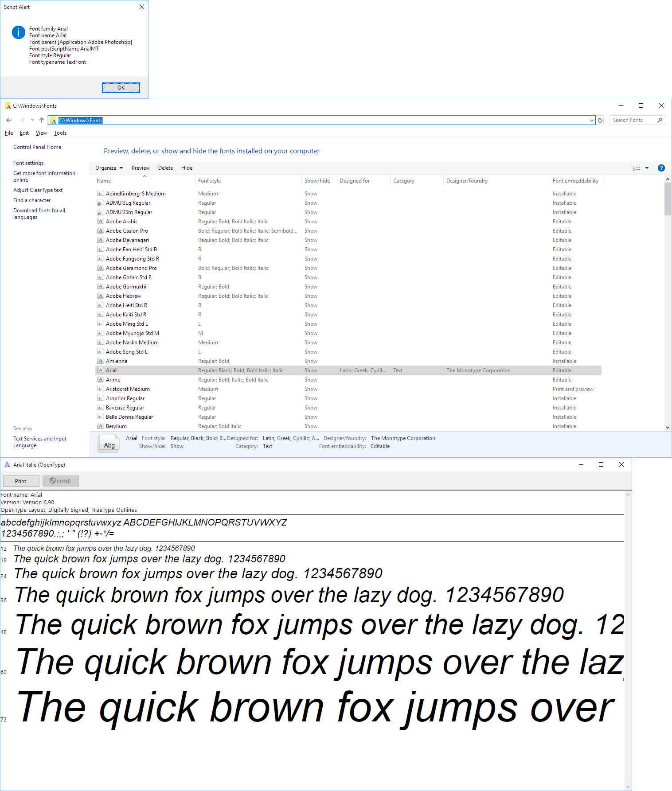Click the Fonts window title icon
This screenshot has width=672, height=791.
tap(8, 105)
